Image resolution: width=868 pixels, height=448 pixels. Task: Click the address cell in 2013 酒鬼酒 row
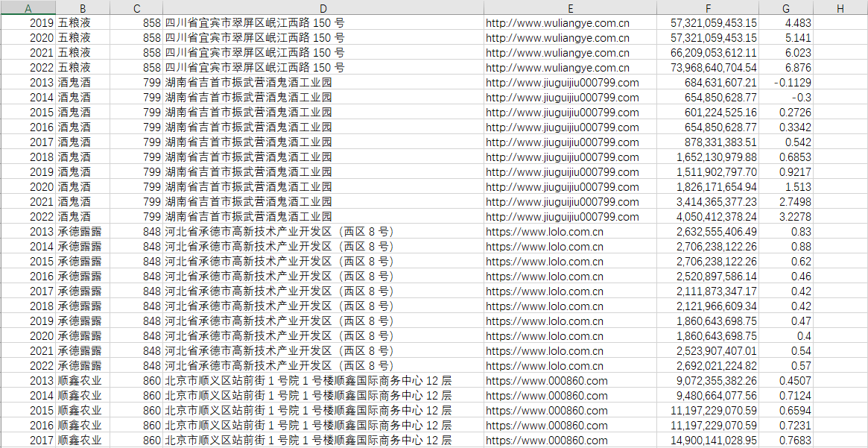tap(323, 83)
